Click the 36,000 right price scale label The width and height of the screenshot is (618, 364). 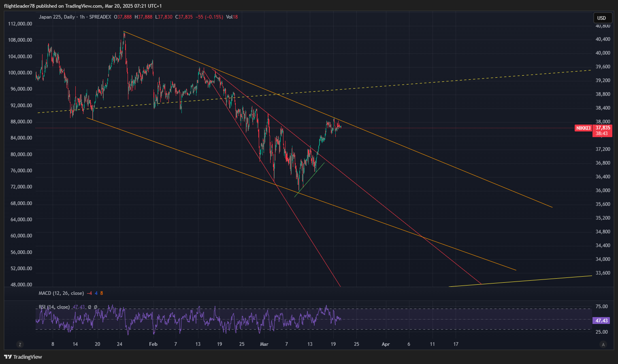tap(603, 190)
